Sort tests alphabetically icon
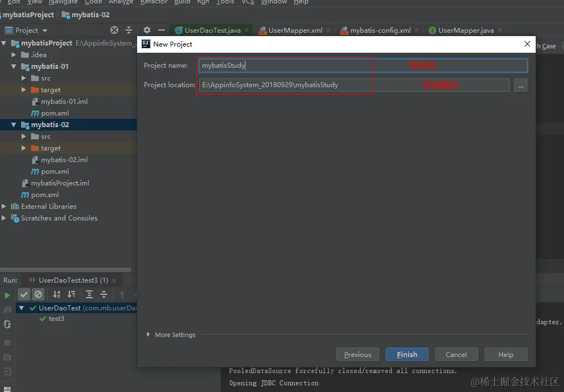The width and height of the screenshot is (564, 392). [x=57, y=294]
